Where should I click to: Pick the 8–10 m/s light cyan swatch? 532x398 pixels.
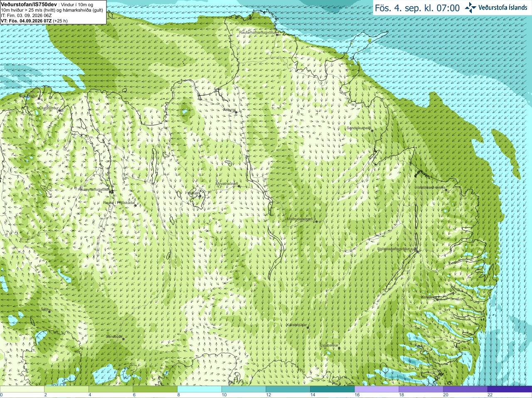click(199, 389)
